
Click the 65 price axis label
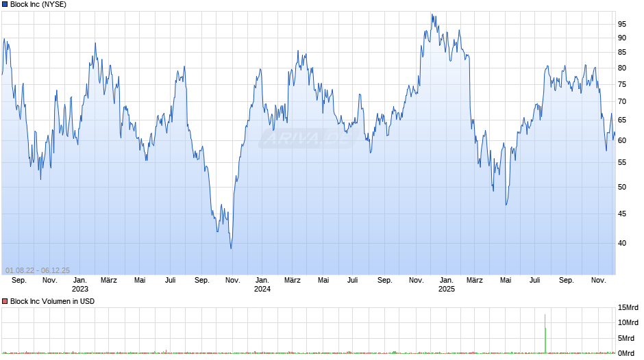tap(622, 120)
